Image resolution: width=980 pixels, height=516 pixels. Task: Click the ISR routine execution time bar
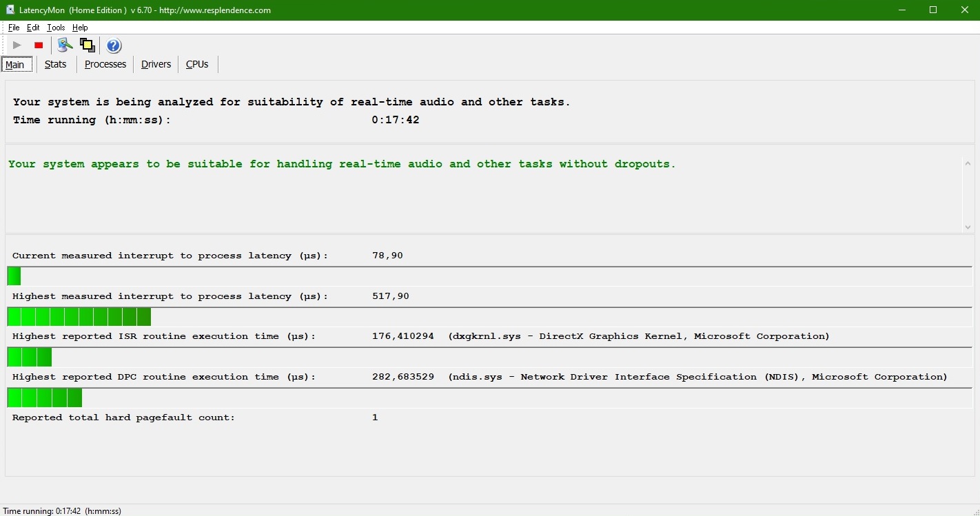tap(489, 357)
